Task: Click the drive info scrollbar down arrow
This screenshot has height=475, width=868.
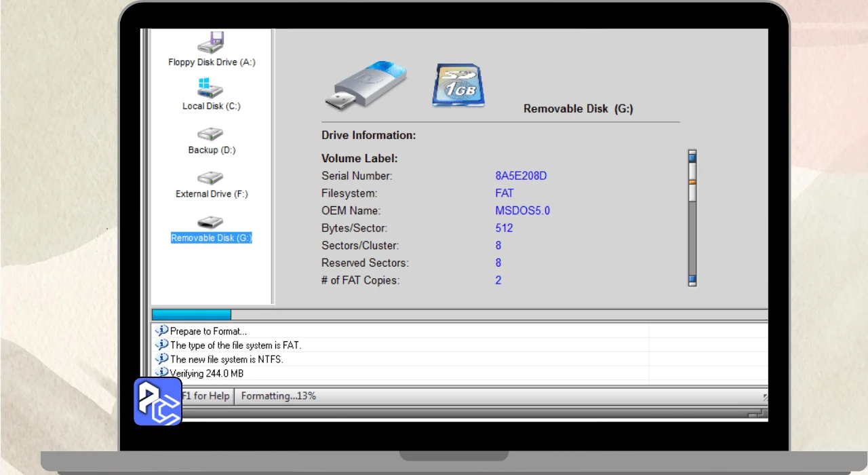Action: [692, 280]
